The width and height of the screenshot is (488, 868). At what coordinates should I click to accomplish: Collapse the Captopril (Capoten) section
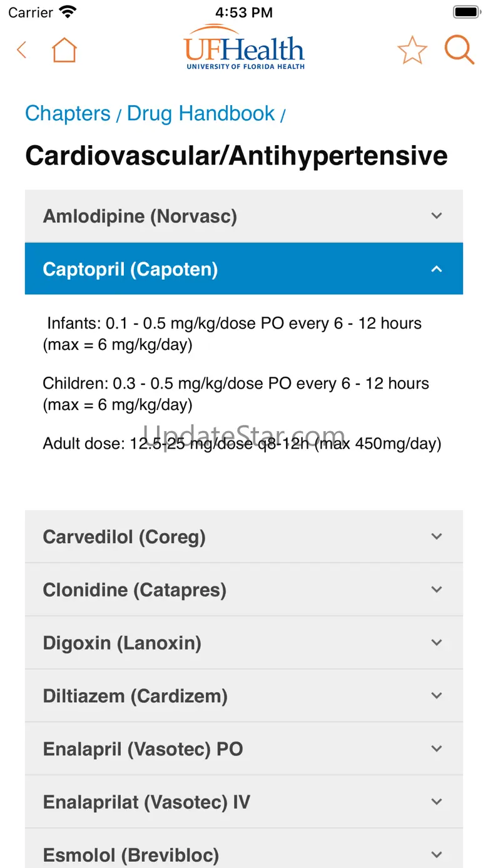click(243, 269)
